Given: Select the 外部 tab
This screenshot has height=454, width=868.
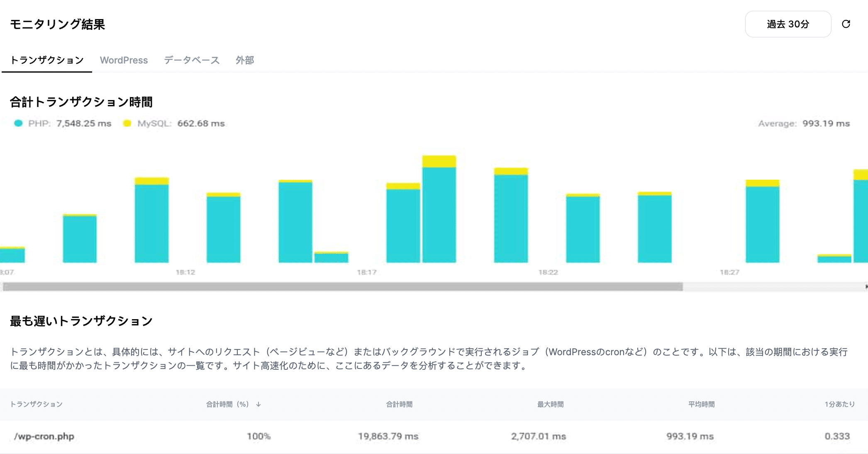Looking at the screenshot, I should tap(245, 60).
